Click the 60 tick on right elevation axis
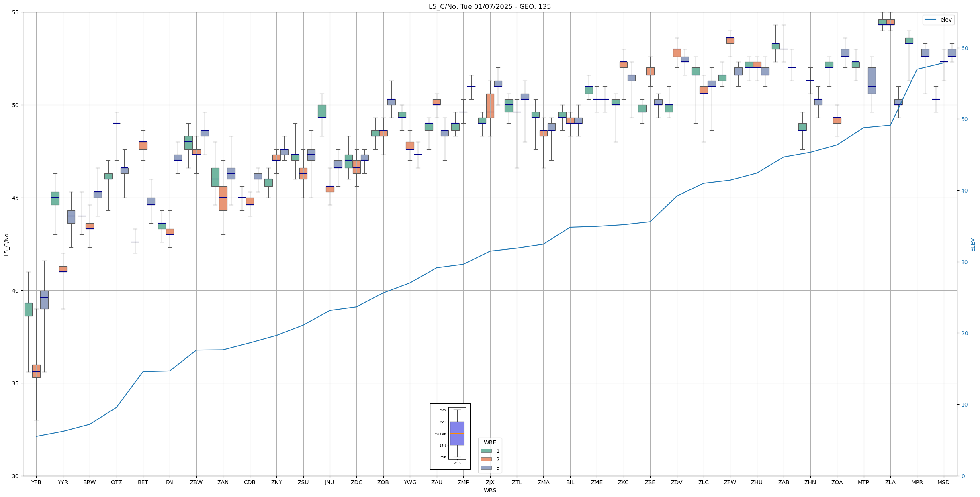This screenshot has width=980, height=497. pos(964,48)
